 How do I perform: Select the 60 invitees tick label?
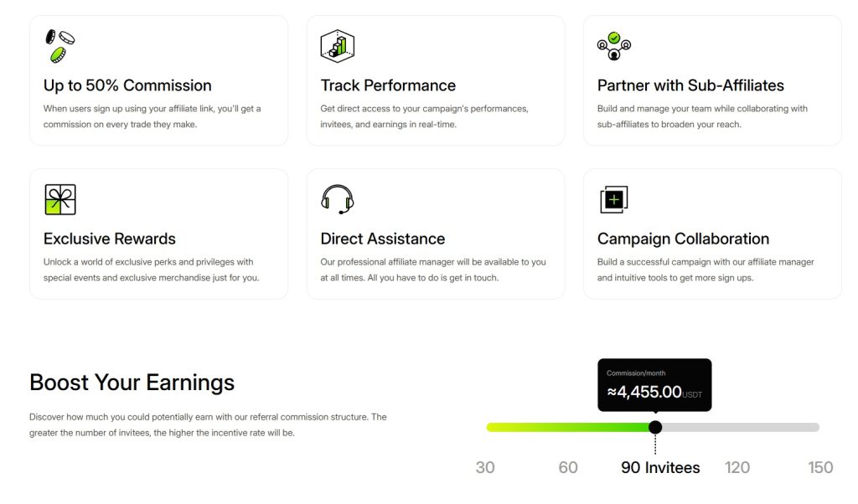click(569, 467)
